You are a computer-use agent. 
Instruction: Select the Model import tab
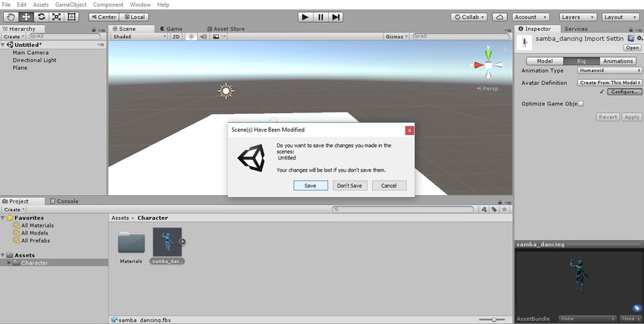545,61
